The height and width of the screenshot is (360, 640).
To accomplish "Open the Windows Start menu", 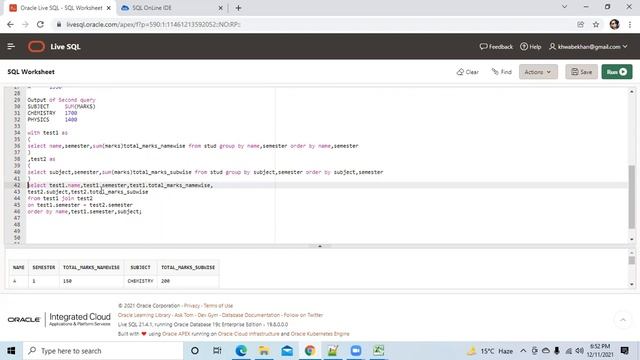I will coord(11,351).
